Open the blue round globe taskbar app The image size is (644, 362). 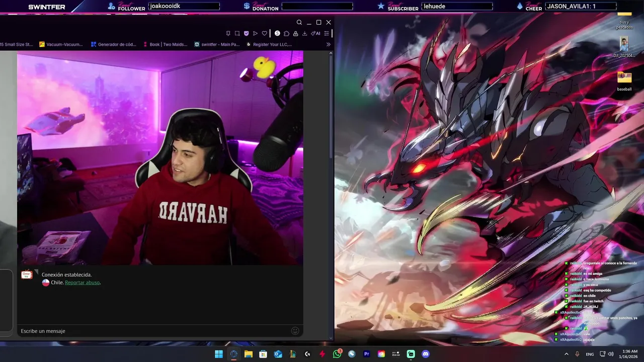point(352,354)
